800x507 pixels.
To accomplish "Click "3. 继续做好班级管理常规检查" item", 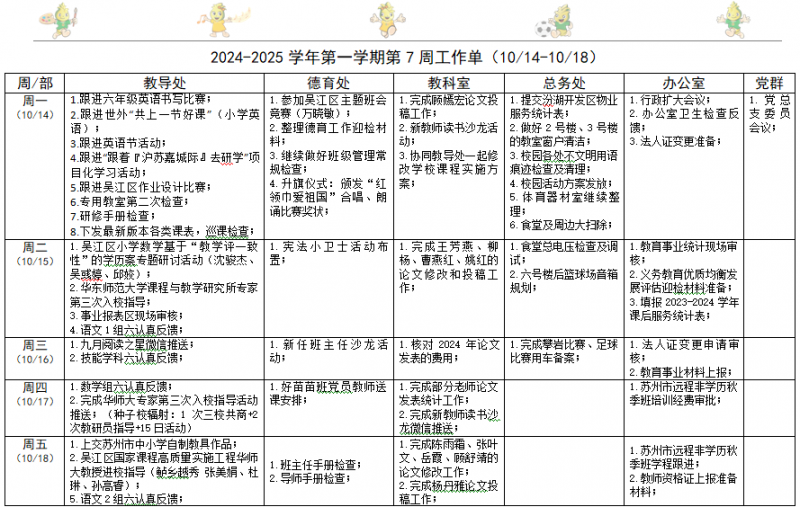I will (x=328, y=162).
